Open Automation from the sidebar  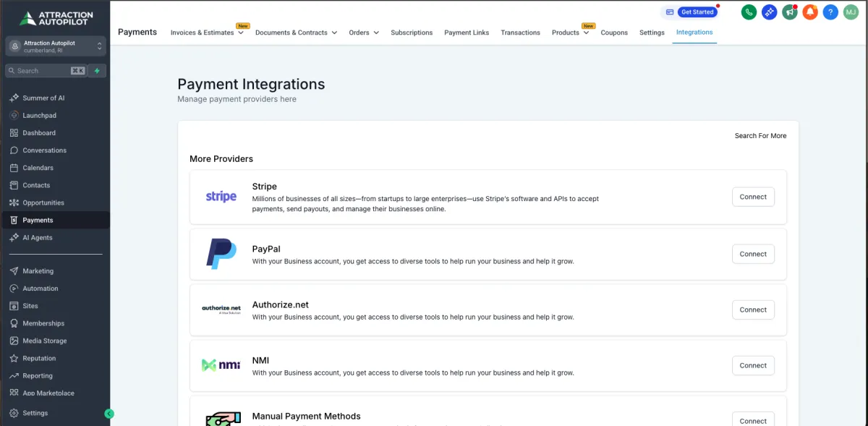click(x=41, y=289)
